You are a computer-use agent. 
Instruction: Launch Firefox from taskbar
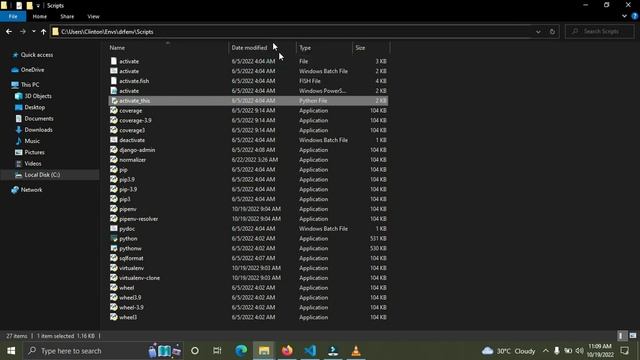287,351
